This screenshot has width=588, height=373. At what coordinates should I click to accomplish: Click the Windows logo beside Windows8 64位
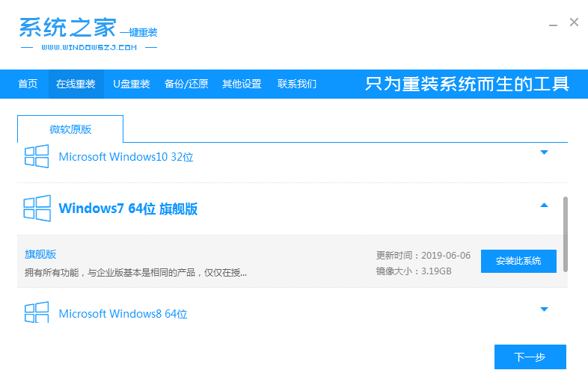point(37,312)
